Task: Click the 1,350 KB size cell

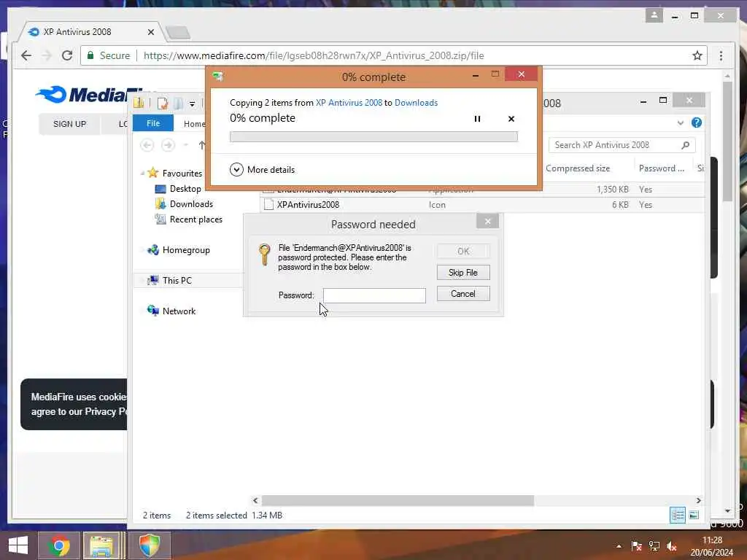Action: (612, 190)
